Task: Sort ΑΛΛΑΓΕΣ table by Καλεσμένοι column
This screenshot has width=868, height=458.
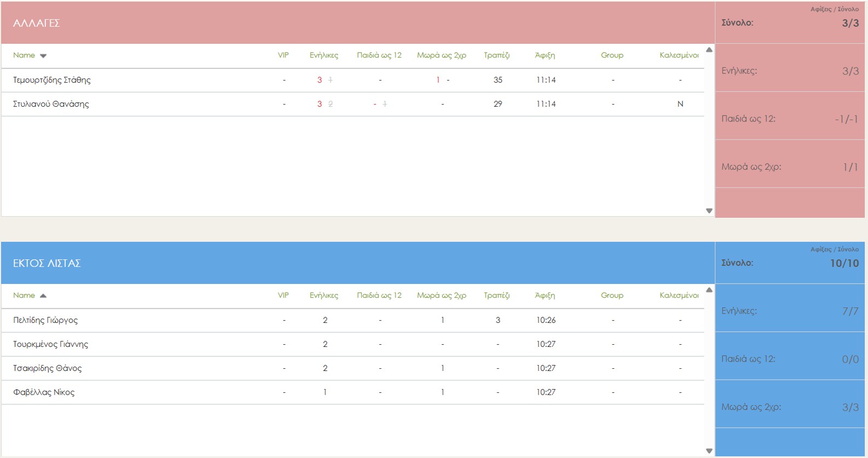Action: tap(679, 55)
